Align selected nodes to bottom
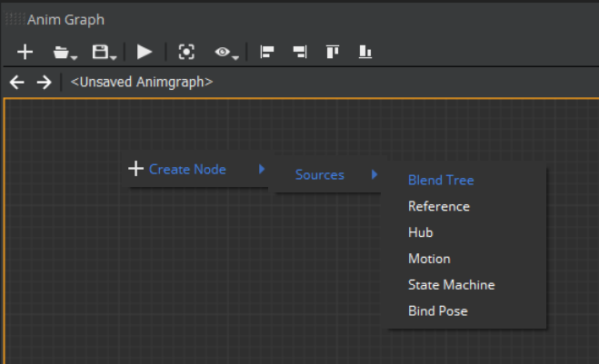Screen dimensions: 599x364 (x=365, y=53)
